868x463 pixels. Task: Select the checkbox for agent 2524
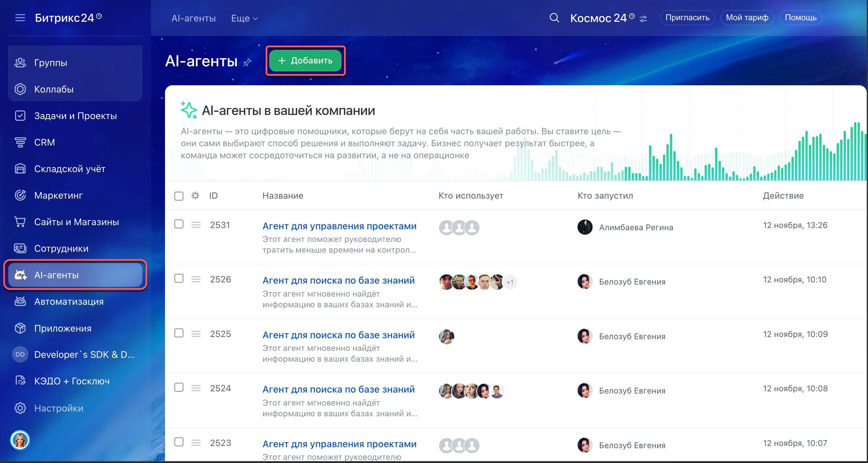pos(179,388)
